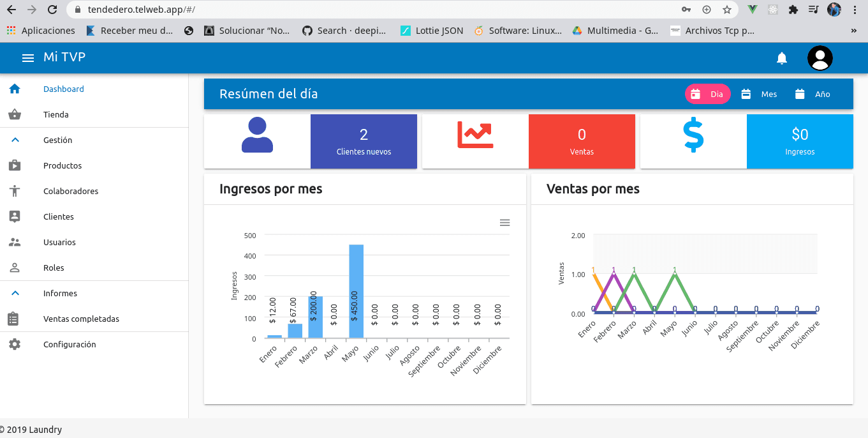Click the Dashboard home icon

15,89
